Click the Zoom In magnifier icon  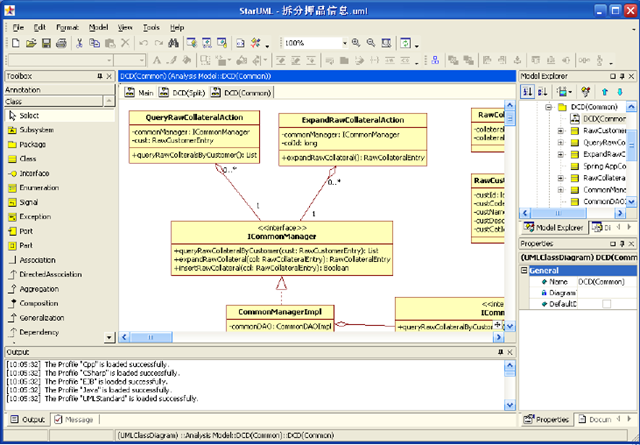pos(356,43)
